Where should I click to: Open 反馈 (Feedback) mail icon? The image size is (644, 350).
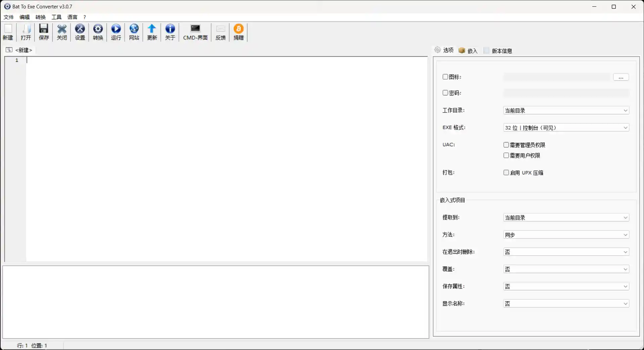pyautogui.click(x=221, y=32)
